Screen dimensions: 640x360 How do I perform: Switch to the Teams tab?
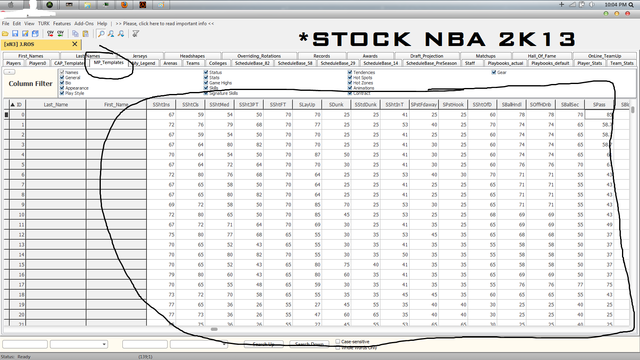tap(193, 63)
